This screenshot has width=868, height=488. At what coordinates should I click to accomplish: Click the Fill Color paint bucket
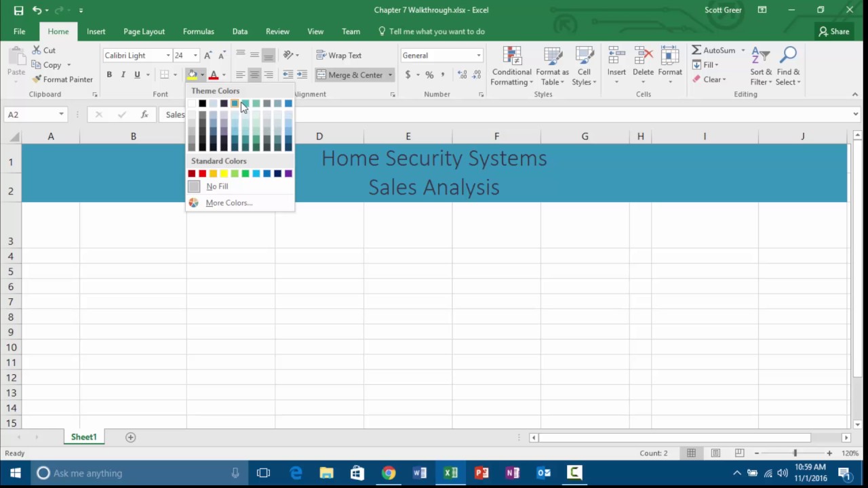pyautogui.click(x=193, y=75)
